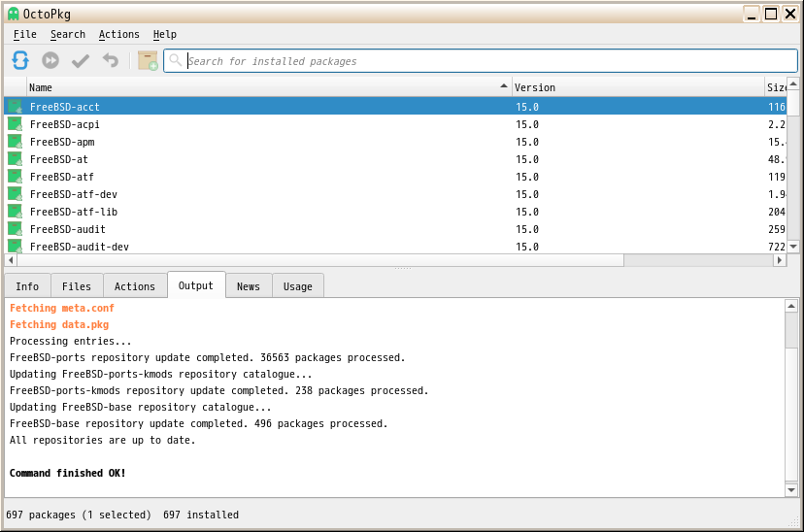Click the install remote packages box icon
The image size is (804, 532).
click(x=148, y=60)
